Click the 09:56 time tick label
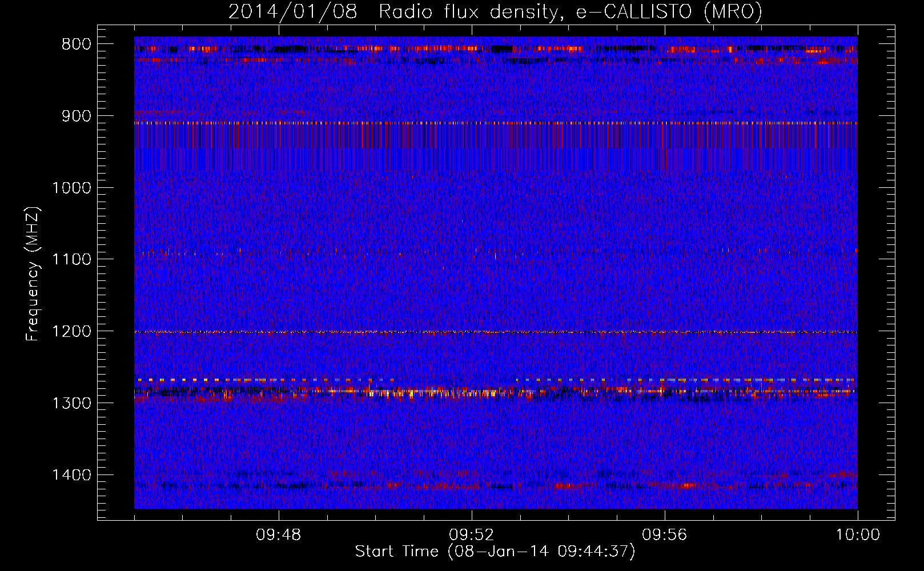924x571 pixels. pos(665,535)
